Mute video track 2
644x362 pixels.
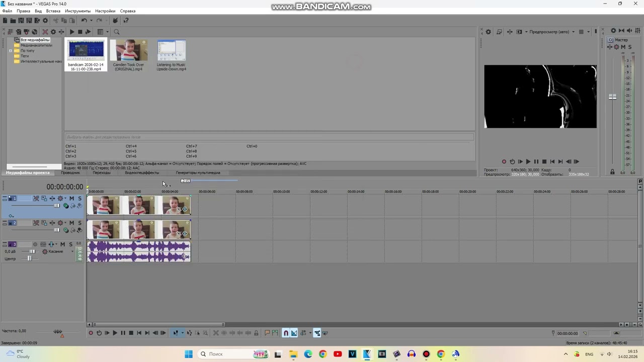click(x=71, y=223)
